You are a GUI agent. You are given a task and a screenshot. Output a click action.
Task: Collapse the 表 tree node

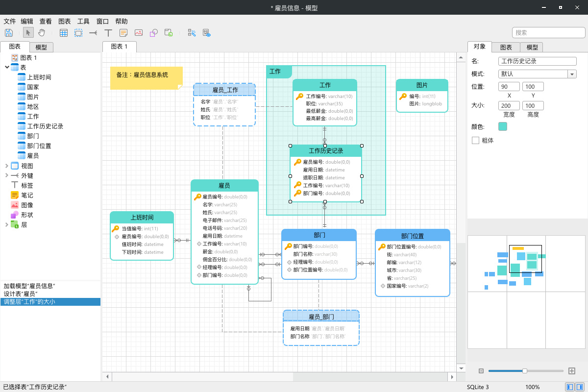tap(7, 67)
